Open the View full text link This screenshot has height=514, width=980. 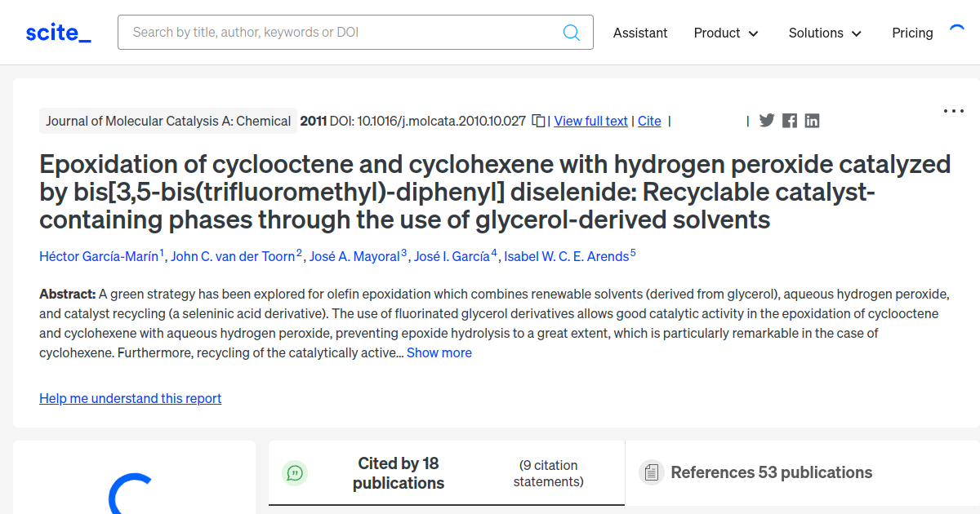[590, 121]
